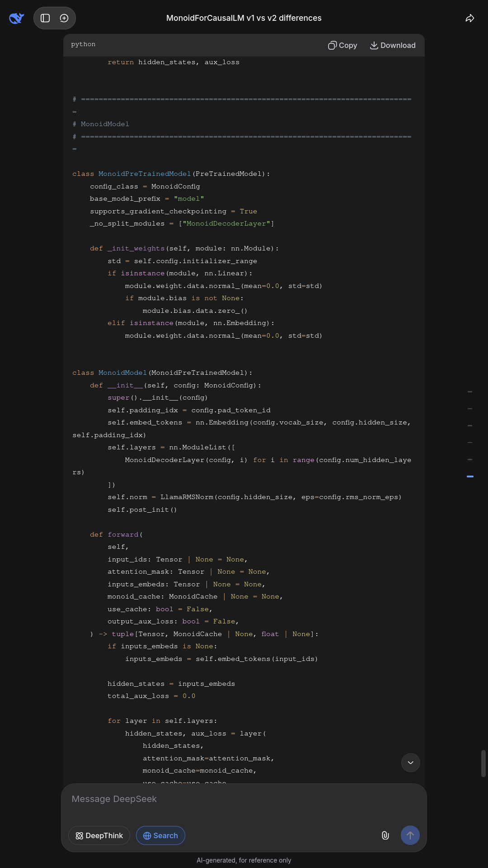Screen dimensions: 488x868
Task: Start a new chat via plus bubble icon
Action: pyautogui.click(x=64, y=18)
